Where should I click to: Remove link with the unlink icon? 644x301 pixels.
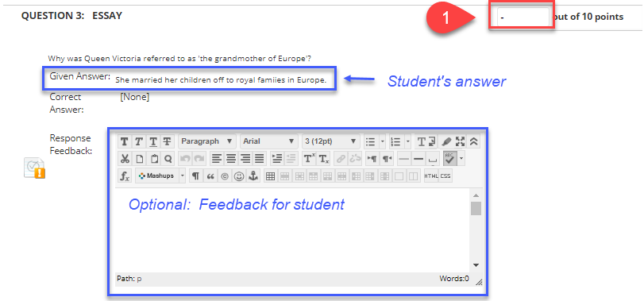click(x=355, y=159)
